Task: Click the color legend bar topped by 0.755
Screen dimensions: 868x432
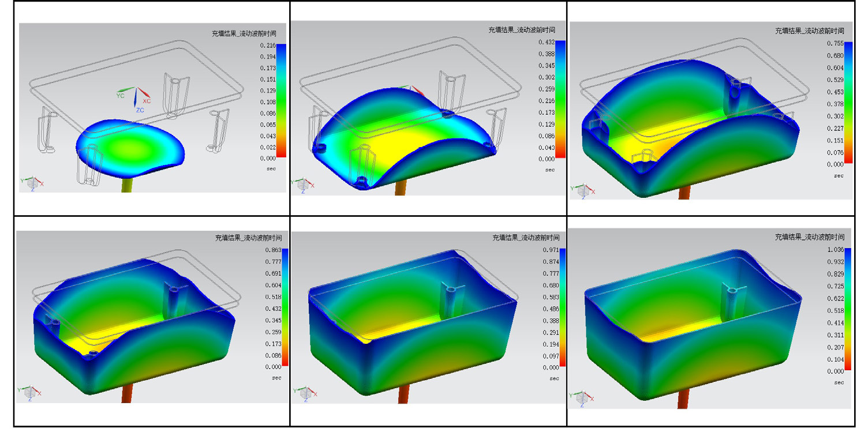Action: [848, 103]
